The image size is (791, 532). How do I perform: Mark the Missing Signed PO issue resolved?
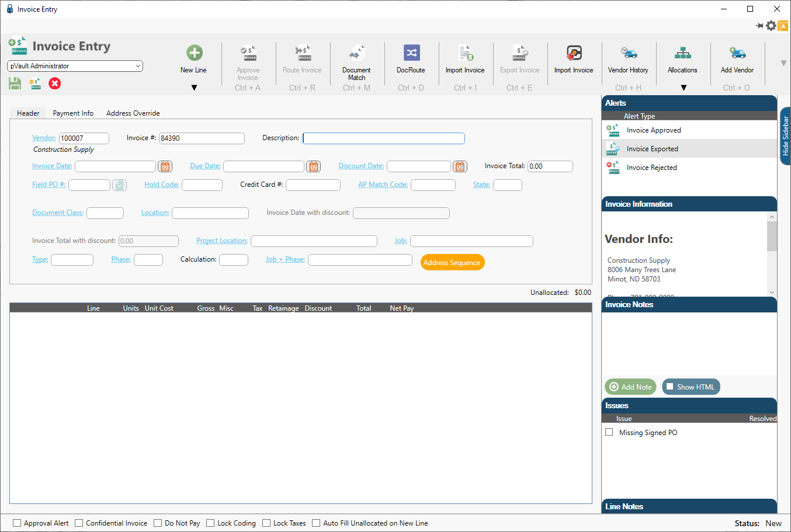click(609, 432)
